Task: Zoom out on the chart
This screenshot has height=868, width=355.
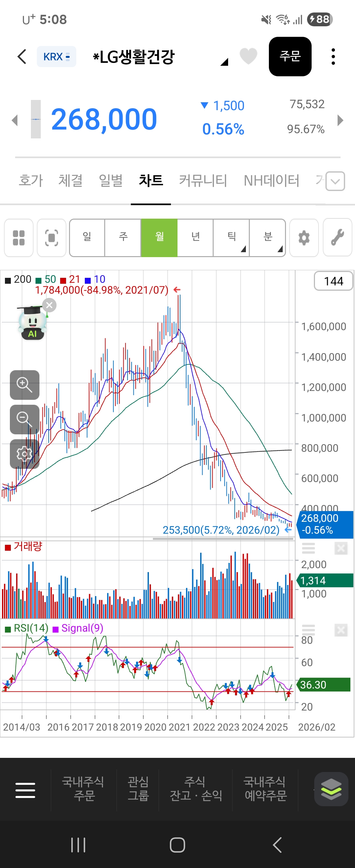Action: (25, 419)
